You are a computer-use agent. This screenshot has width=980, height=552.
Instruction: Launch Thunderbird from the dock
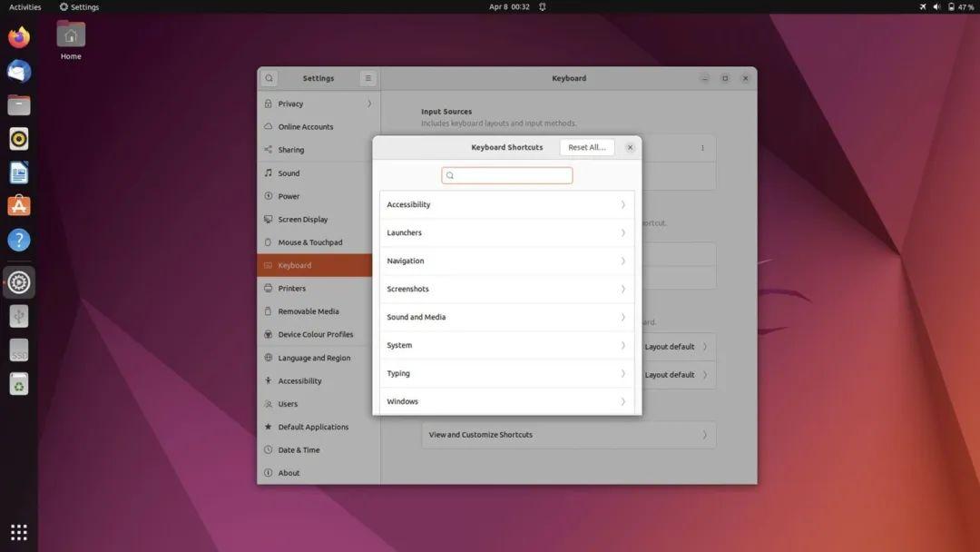point(18,71)
